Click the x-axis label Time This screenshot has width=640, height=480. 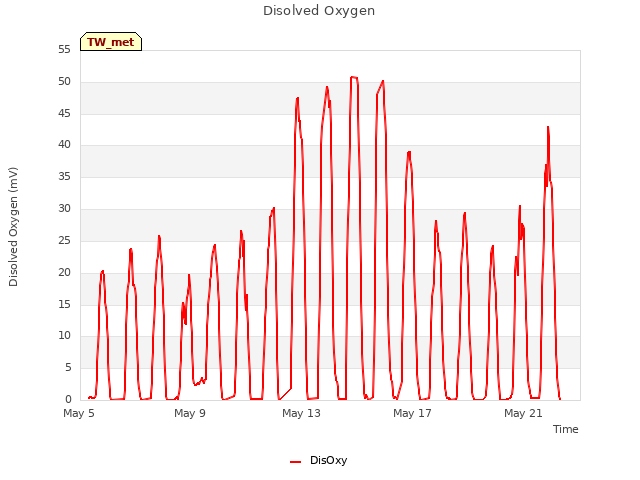point(565,429)
